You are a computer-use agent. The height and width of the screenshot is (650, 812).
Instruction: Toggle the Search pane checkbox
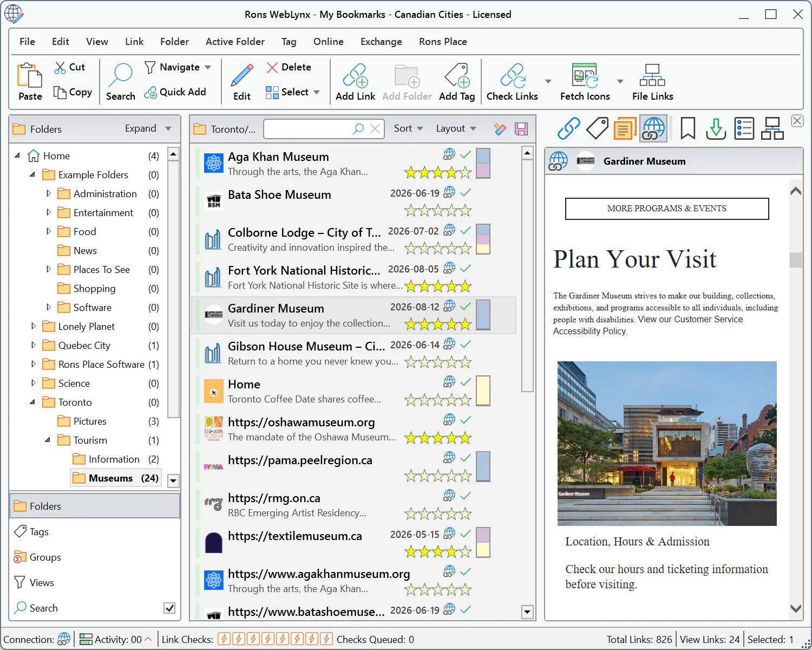click(x=169, y=608)
